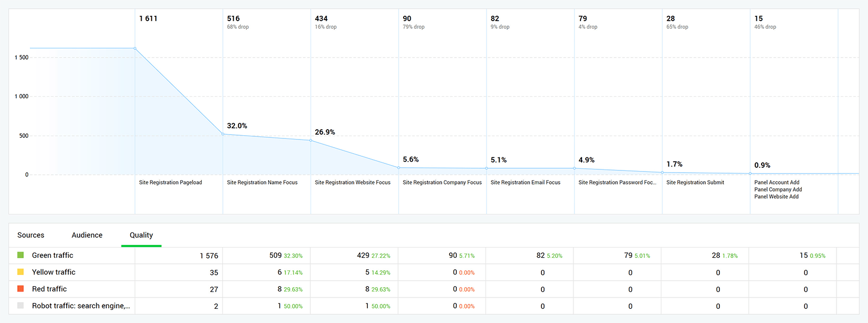Click the gray swatch beside Robot traffic
The height and width of the screenshot is (323, 868).
click(x=21, y=306)
